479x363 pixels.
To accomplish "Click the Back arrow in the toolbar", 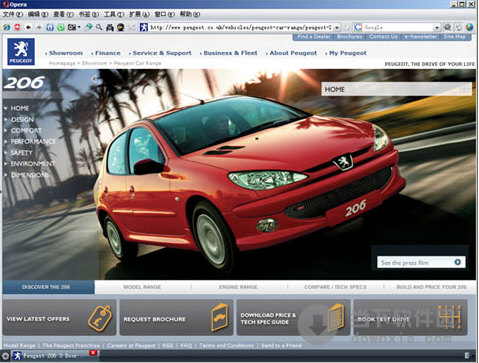I will pos(28,27).
